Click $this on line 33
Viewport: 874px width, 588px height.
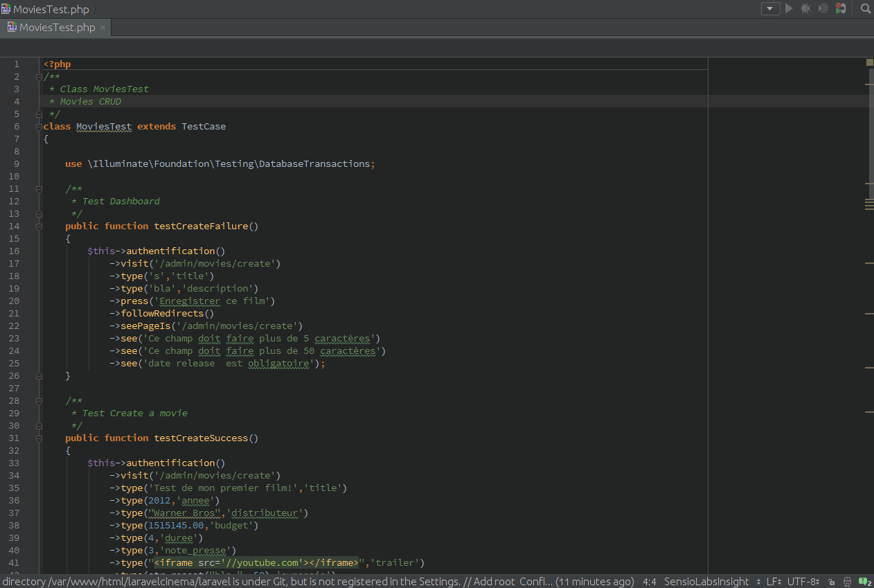click(x=101, y=463)
